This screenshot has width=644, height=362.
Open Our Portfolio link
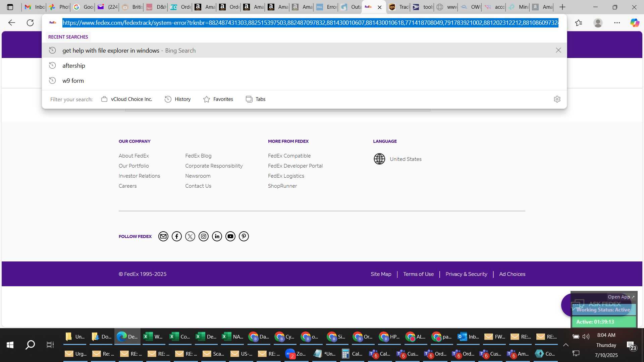pyautogui.click(x=133, y=166)
